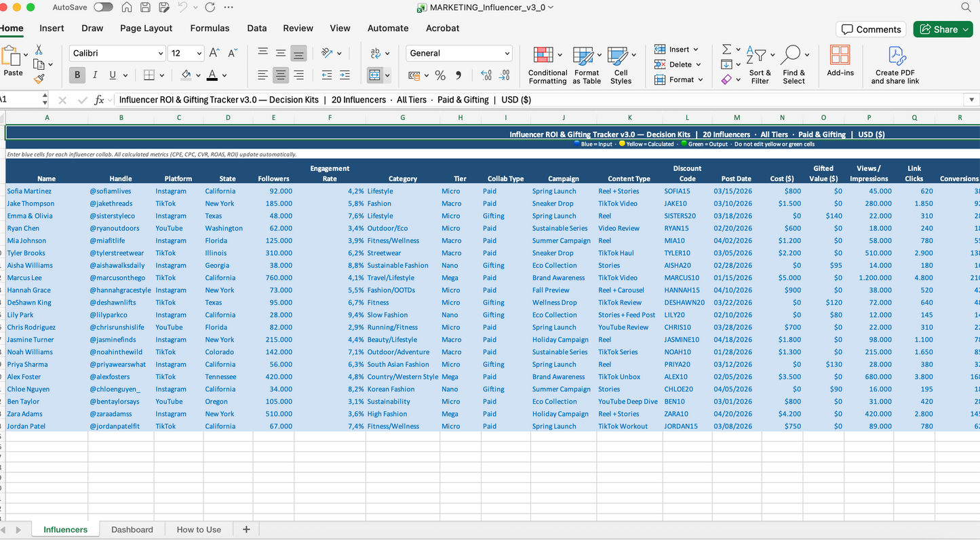Click the Save icon in title bar
Viewport: 980px width, 540px height.
coord(145,7)
